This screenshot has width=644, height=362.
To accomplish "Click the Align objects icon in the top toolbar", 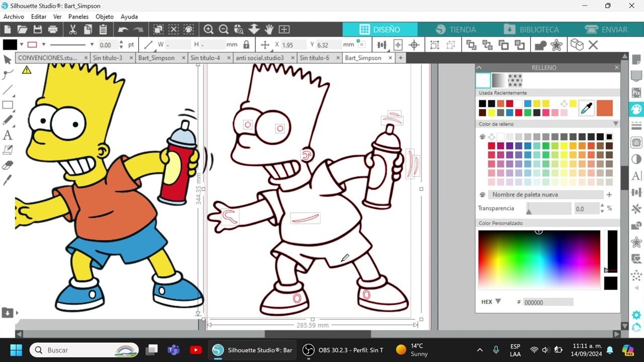I will click(382, 45).
